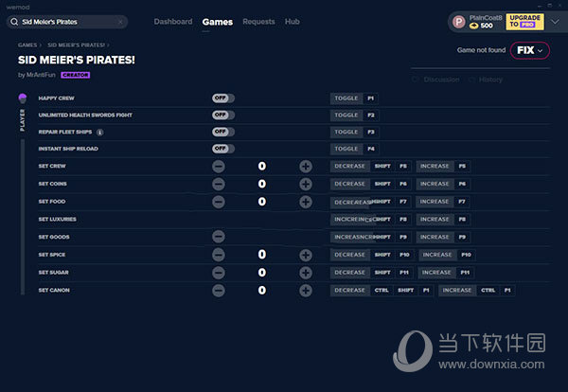568x392 pixels.
Task: Open the Requests tab
Action: coord(258,21)
